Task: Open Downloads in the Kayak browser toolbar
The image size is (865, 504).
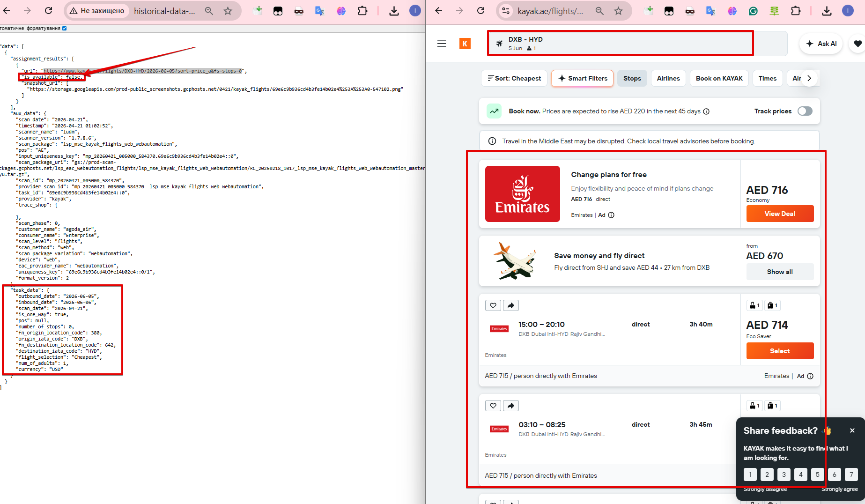Action: click(x=827, y=11)
